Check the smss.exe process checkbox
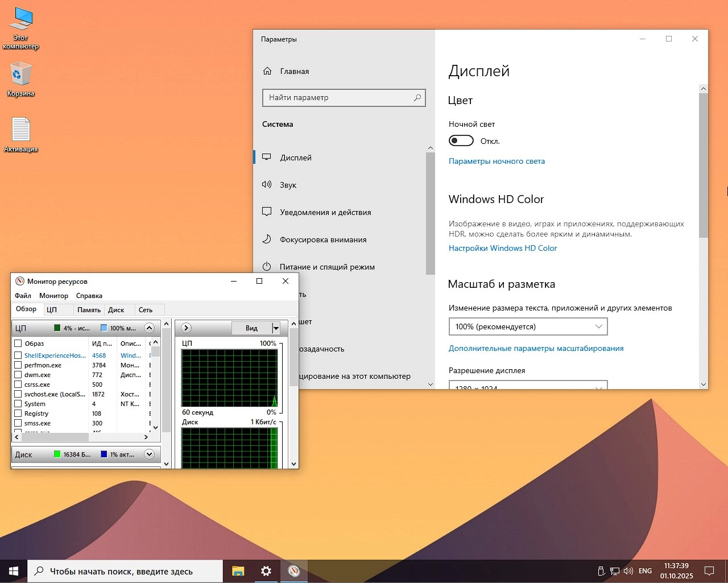Viewport: 728px width, 583px height. pyautogui.click(x=18, y=423)
